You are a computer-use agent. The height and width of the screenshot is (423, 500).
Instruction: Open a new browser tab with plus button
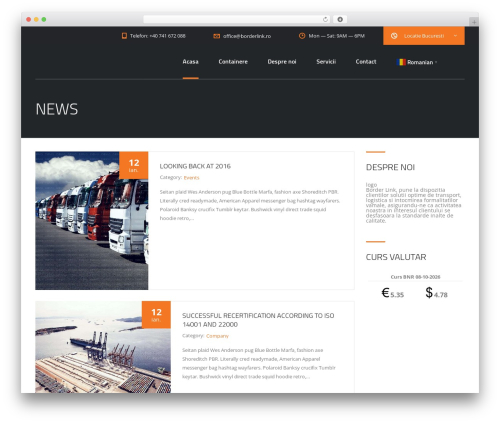point(474,22)
